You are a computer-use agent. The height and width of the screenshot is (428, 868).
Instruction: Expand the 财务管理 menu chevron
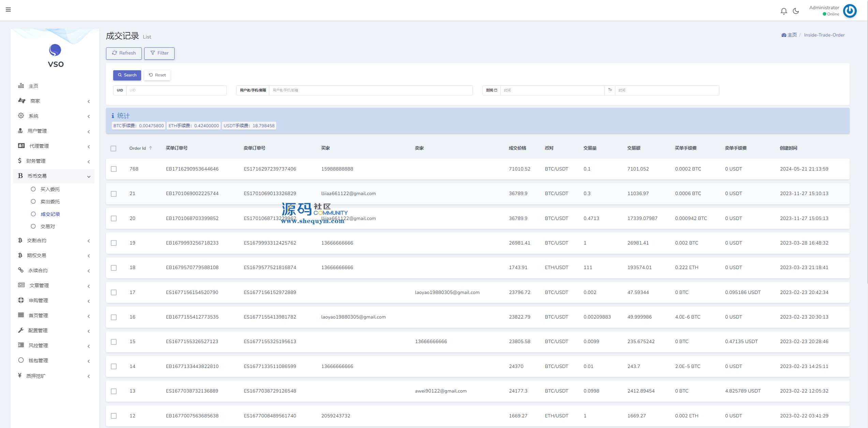pos(89,161)
